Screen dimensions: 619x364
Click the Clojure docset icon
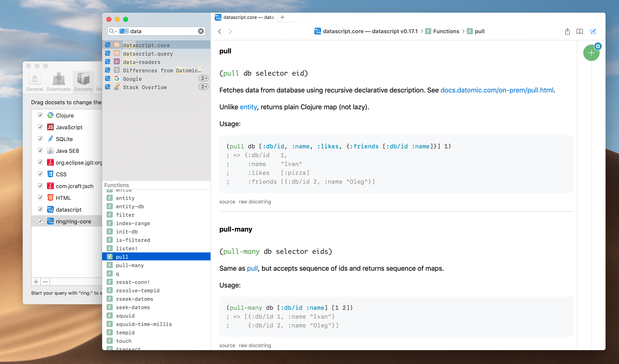[x=50, y=115]
